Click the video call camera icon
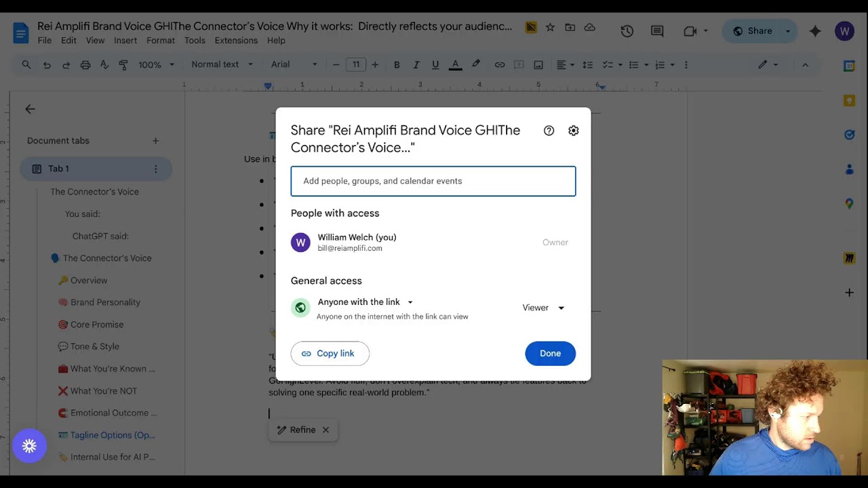Image resolution: width=868 pixels, height=488 pixels. coord(690,31)
